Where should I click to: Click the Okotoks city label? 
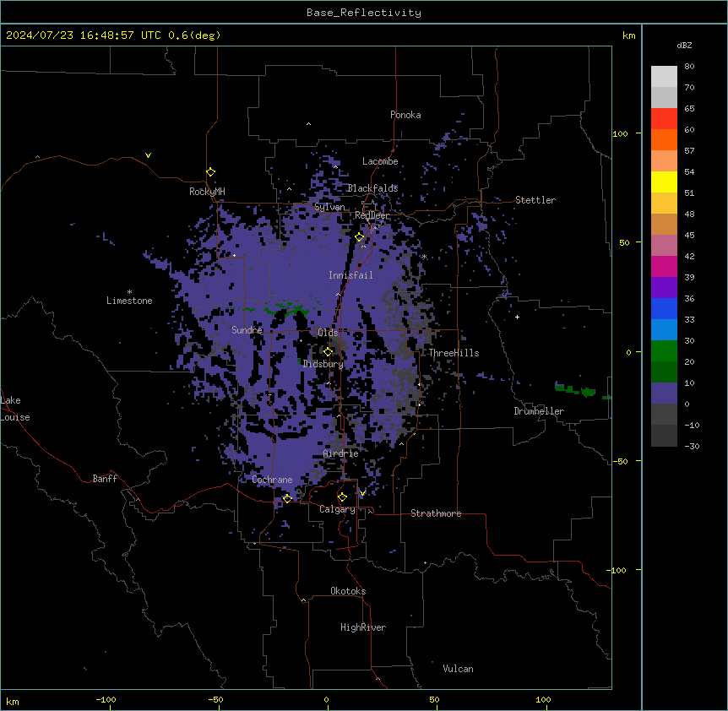point(348,591)
